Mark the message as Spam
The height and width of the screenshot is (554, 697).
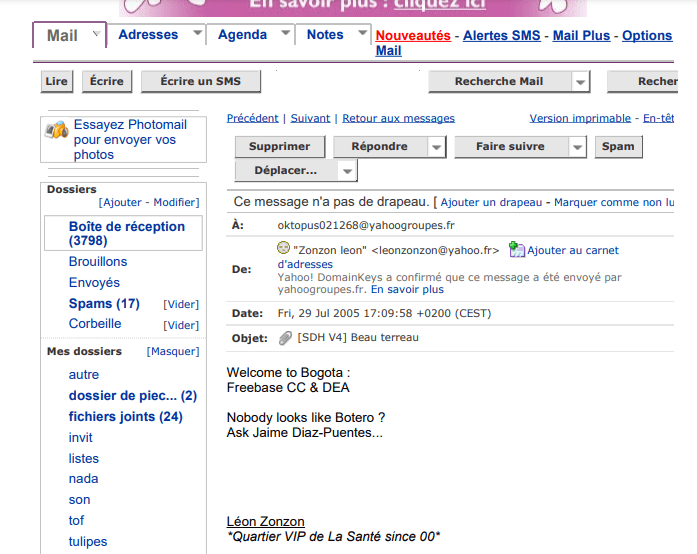coord(618,147)
